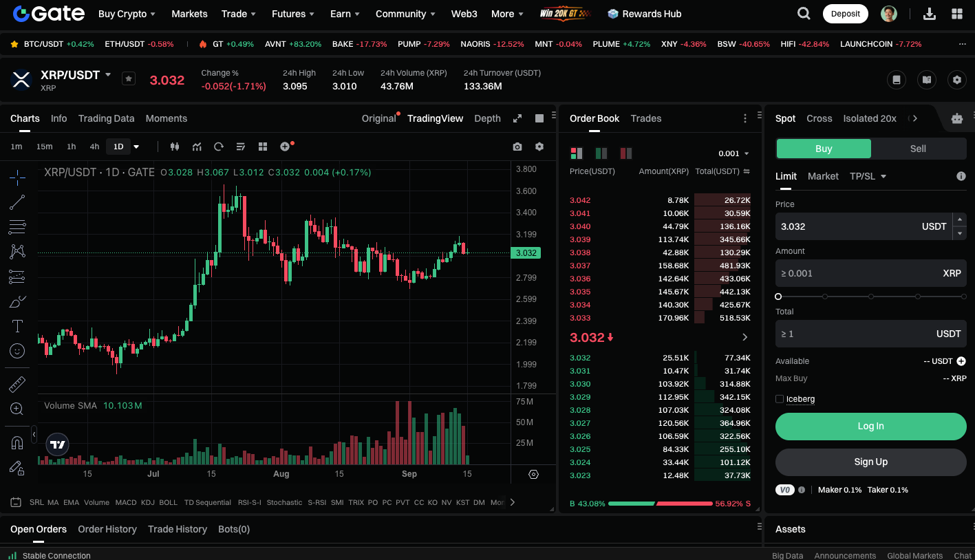Image resolution: width=975 pixels, height=560 pixels.
Task: Show only bids in order book view
Action: 601,153
